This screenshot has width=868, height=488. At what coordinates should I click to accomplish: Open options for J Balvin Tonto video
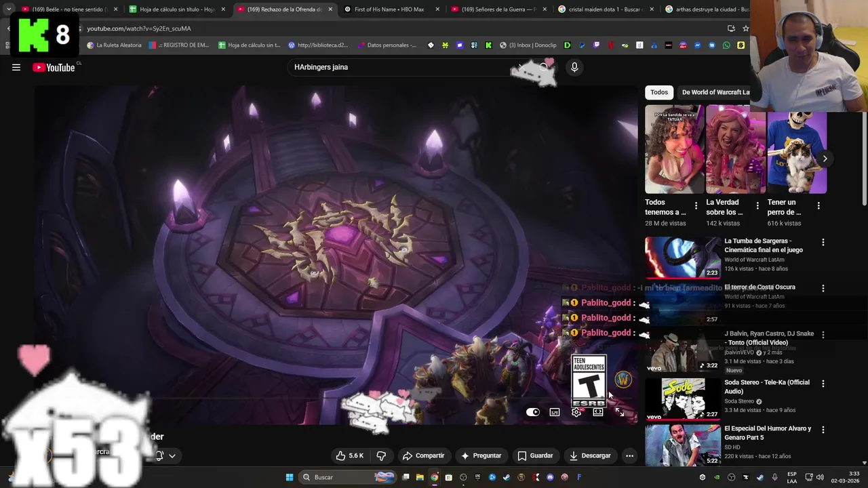click(x=823, y=335)
